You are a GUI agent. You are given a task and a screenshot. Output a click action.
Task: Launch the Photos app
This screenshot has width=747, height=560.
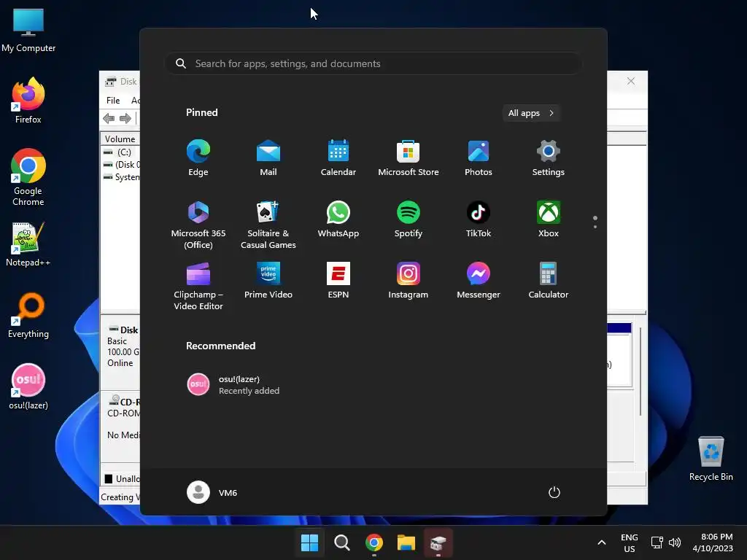(479, 158)
